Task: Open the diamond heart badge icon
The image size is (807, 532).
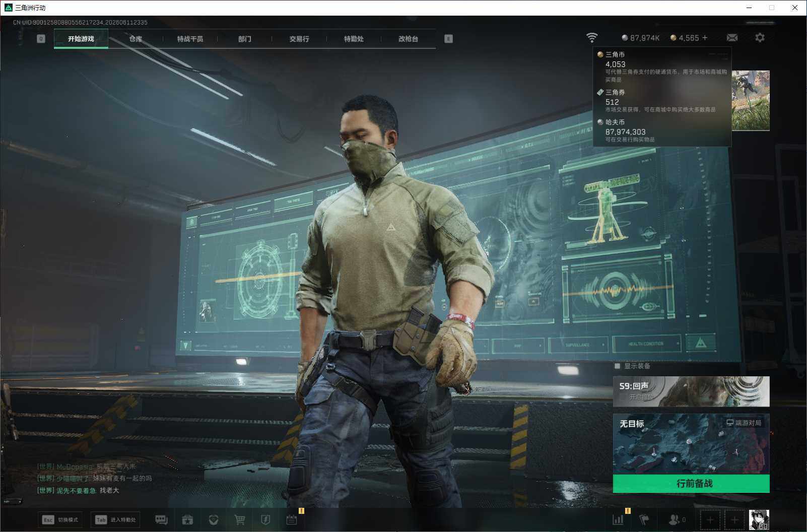Action: (x=214, y=520)
